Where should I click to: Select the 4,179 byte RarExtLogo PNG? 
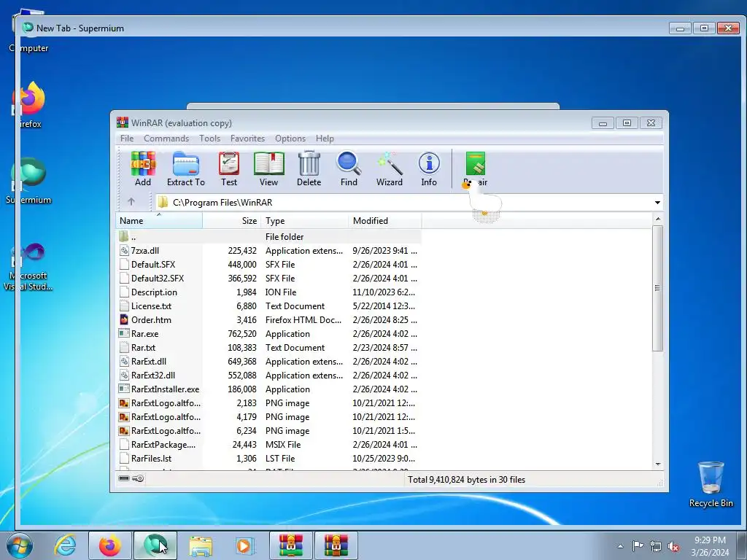click(268, 416)
